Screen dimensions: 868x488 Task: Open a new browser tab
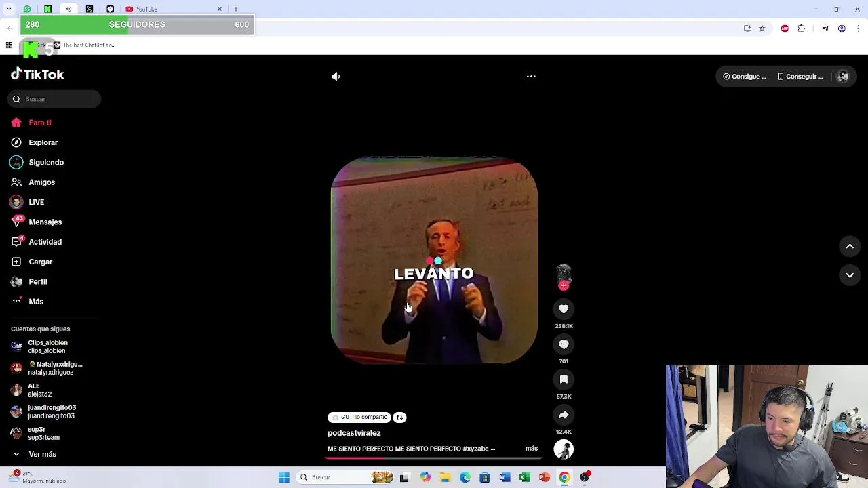point(235,9)
